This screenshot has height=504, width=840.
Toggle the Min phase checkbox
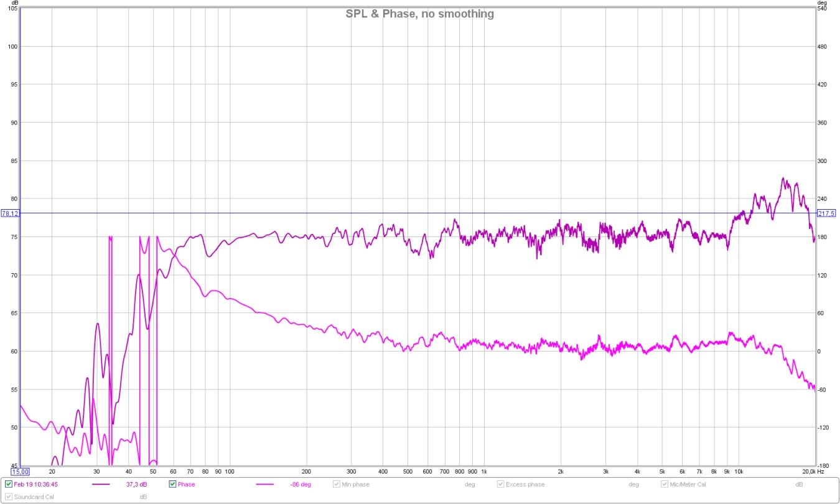coord(337,484)
